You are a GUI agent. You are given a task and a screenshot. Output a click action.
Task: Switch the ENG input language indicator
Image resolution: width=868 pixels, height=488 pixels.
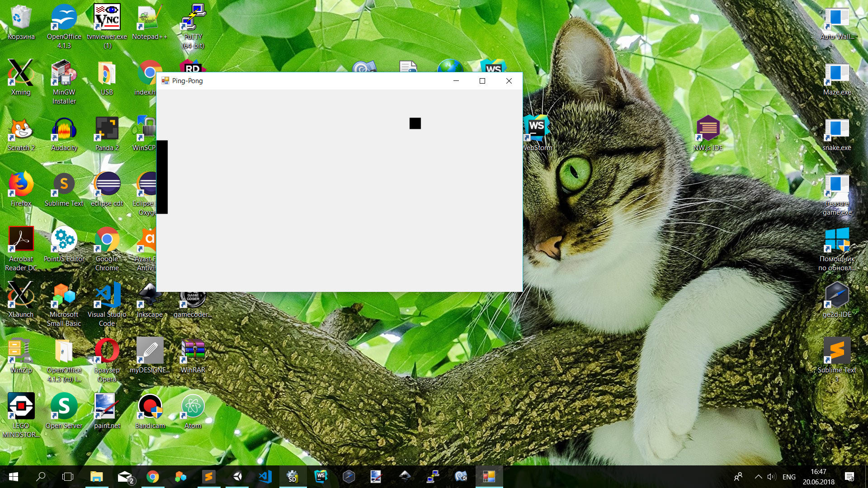point(789,477)
